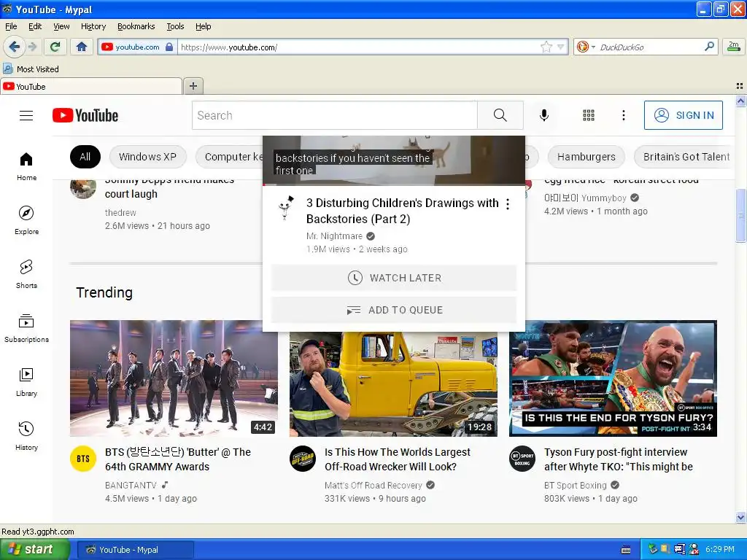This screenshot has width=747, height=560.
Task: Open the DuckDuckGo search engine selector dropdown
Action: pos(586,47)
